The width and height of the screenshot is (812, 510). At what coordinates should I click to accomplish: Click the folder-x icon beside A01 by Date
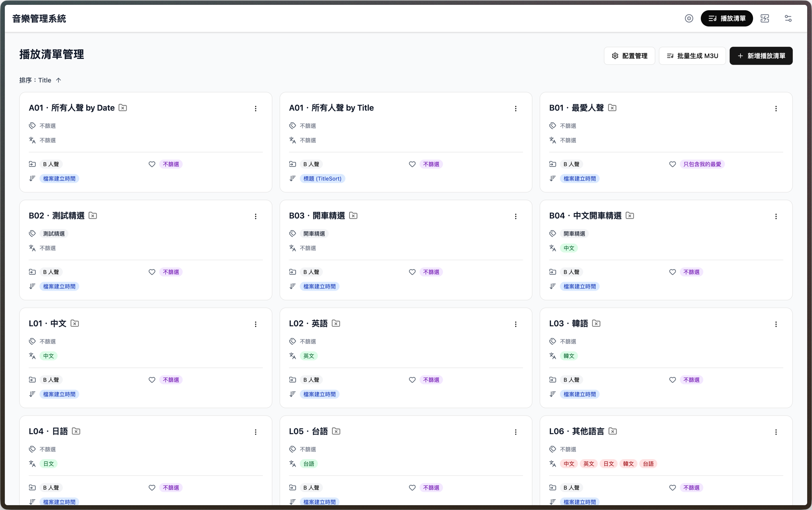tap(123, 108)
